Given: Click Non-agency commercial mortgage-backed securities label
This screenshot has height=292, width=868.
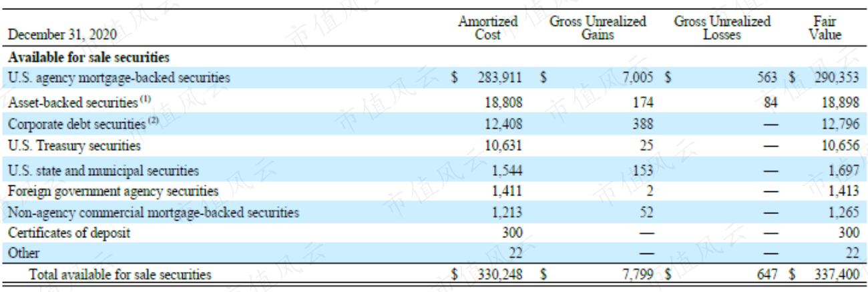Looking at the screenshot, I should click(153, 213).
